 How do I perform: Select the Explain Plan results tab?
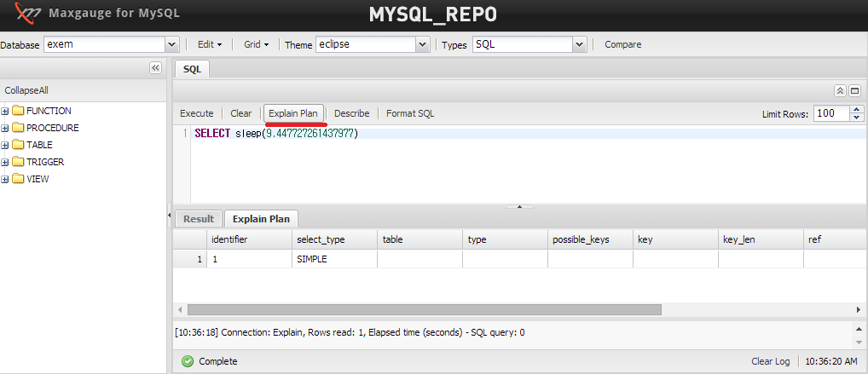point(261,219)
